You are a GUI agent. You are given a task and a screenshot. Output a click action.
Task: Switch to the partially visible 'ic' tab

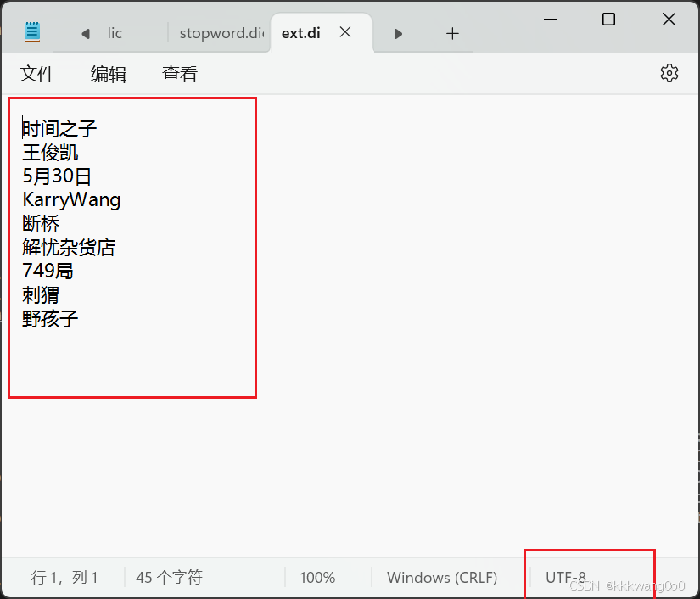click(115, 33)
